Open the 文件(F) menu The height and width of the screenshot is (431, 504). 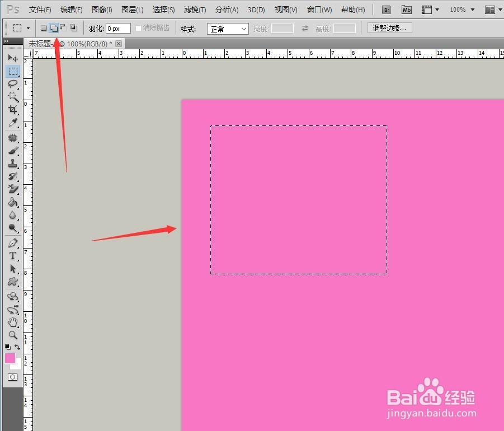point(40,10)
